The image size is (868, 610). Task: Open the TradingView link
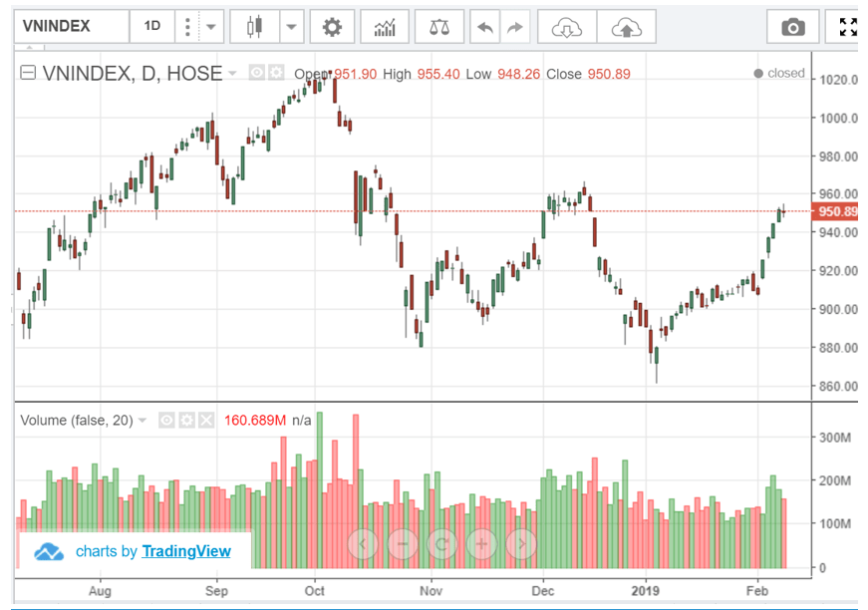coord(186,551)
